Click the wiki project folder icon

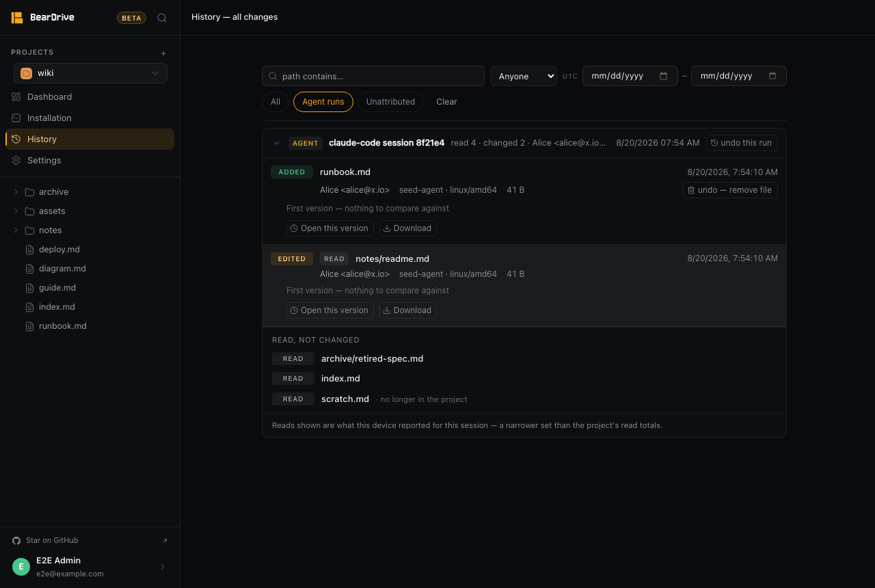(26, 73)
